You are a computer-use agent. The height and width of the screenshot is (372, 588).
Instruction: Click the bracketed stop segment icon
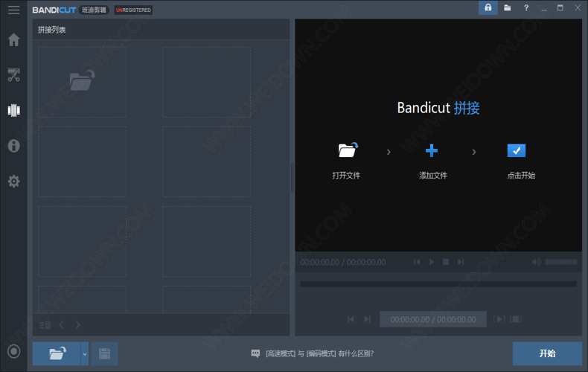pos(516,319)
